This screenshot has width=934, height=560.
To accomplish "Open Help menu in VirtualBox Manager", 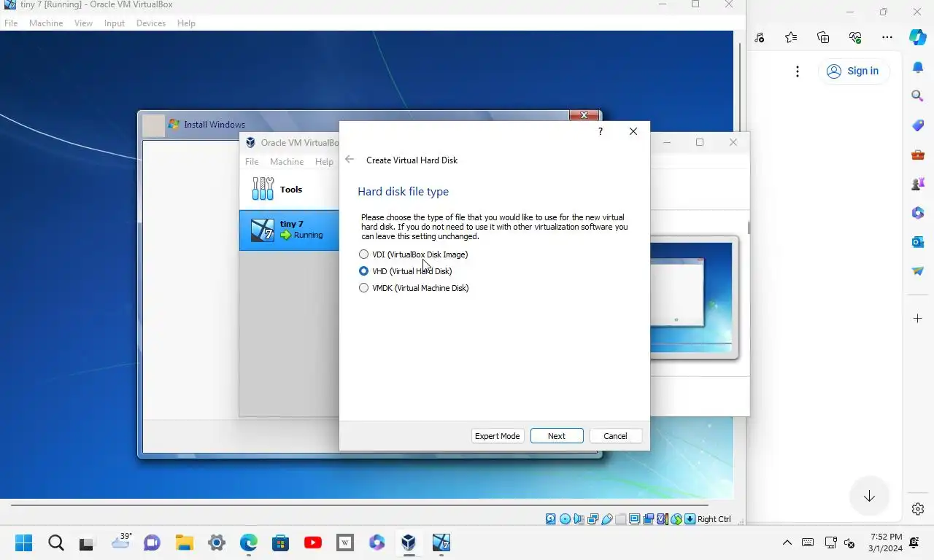I will tap(324, 162).
